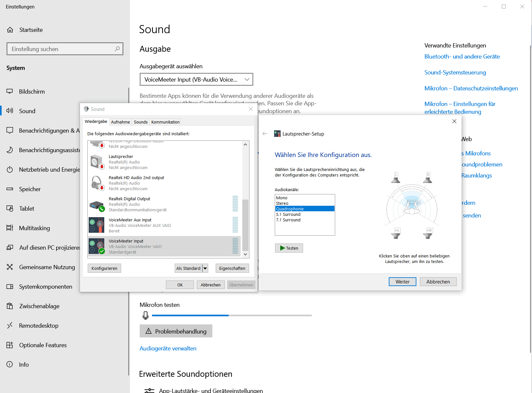Select the Lautsprecher Realtek(R) Audio device row
Viewport: 532px width, 393px height.
click(x=165, y=162)
